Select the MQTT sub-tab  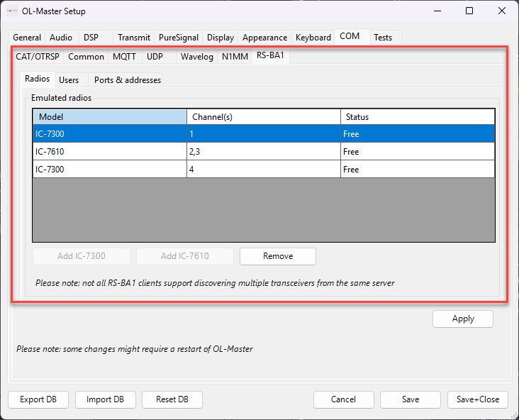pyautogui.click(x=124, y=57)
